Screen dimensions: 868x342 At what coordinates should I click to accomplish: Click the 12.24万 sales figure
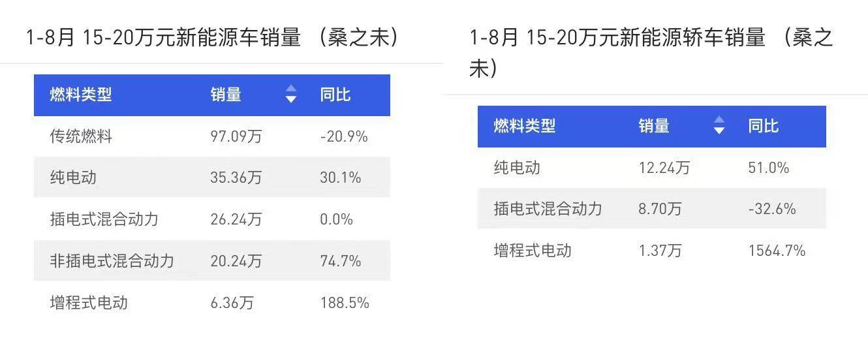tap(664, 168)
